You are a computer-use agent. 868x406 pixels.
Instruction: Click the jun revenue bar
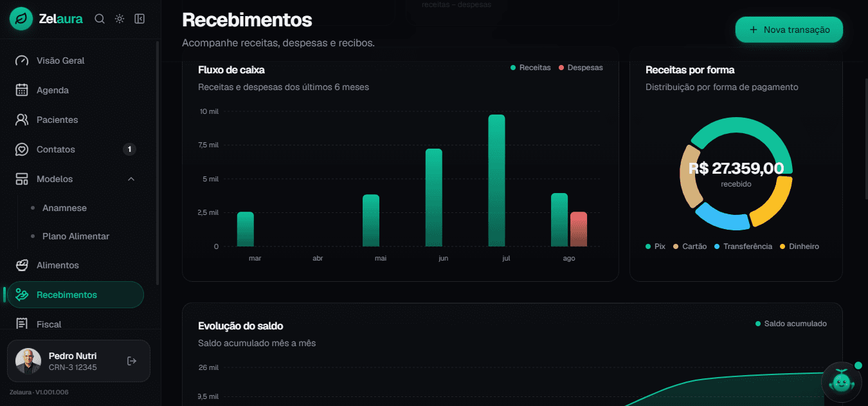[434, 198]
